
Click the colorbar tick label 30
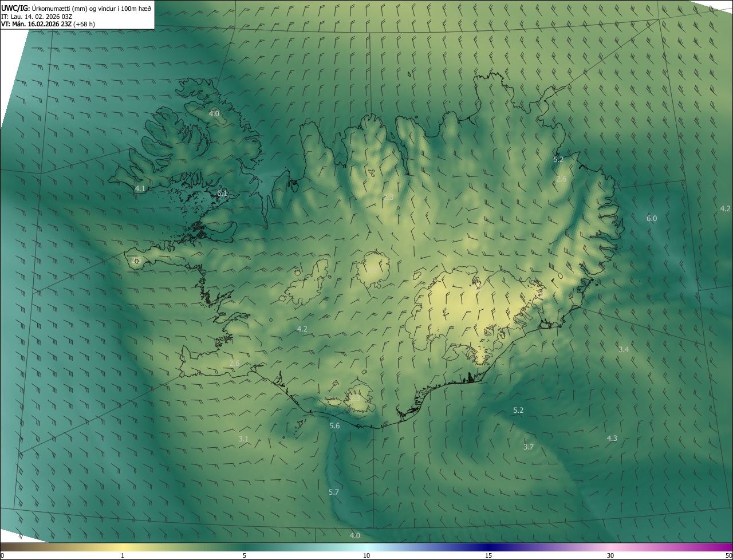click(610, 555)
